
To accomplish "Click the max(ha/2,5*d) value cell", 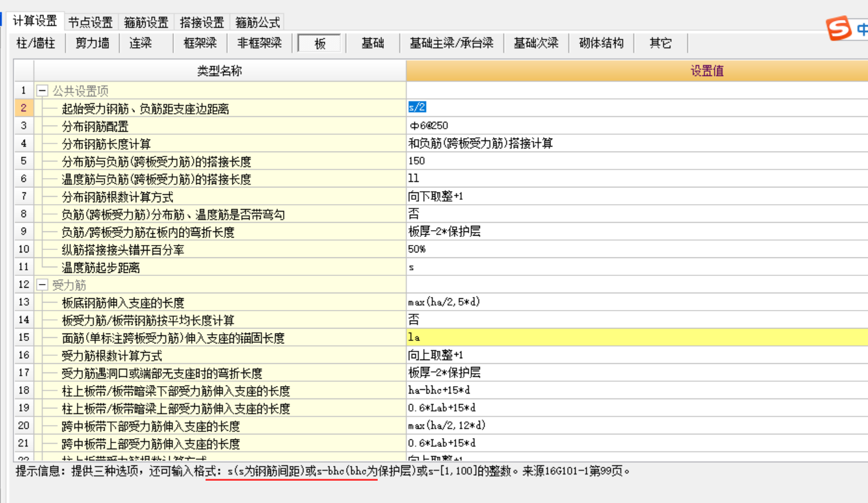I will pos(637,303).
